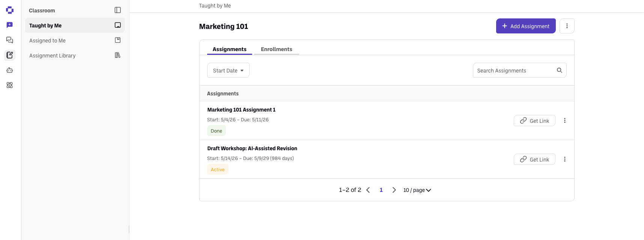Click the search magnifier icon

(x=559, y=70)
